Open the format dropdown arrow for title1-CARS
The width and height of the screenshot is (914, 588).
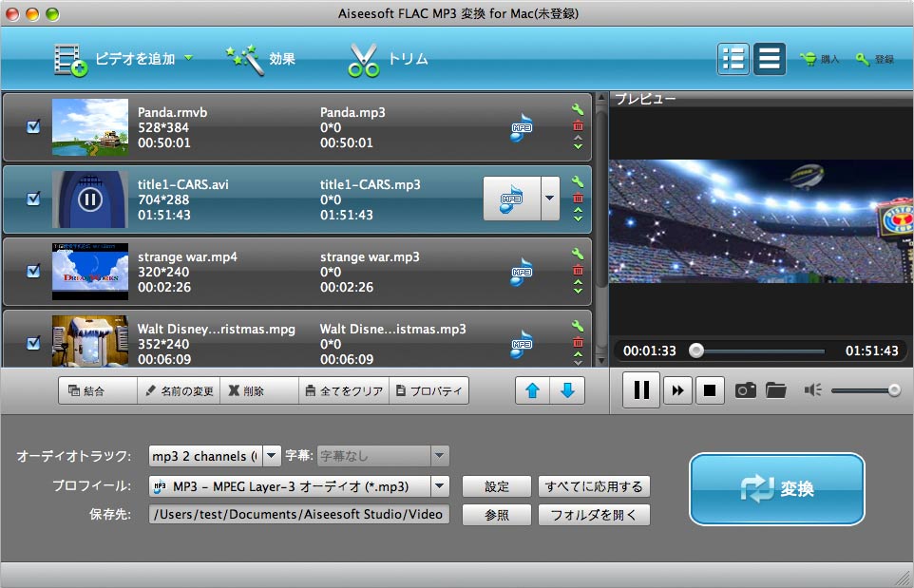551,199
